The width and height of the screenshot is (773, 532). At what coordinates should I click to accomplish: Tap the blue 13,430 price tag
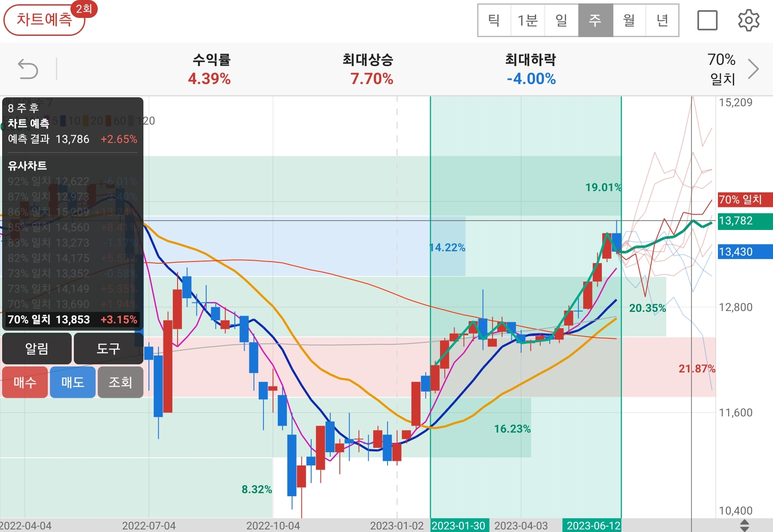coord(745,252)
